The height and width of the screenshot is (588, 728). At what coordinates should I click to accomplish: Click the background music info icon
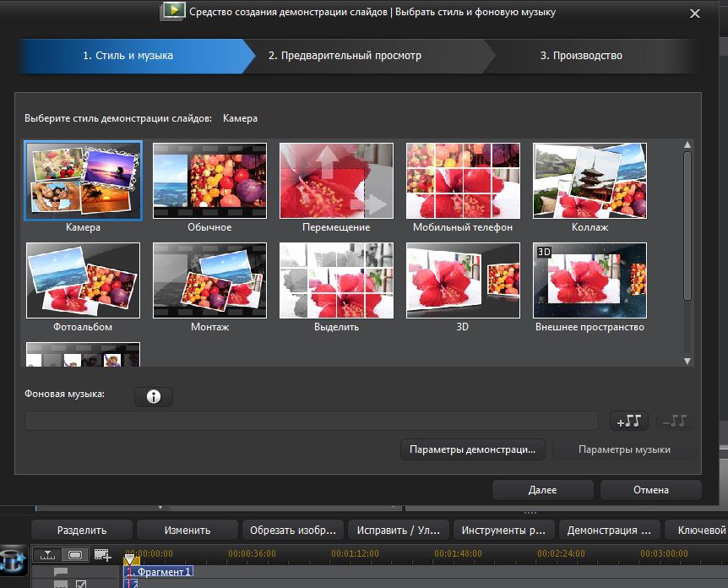coord(153,397)
